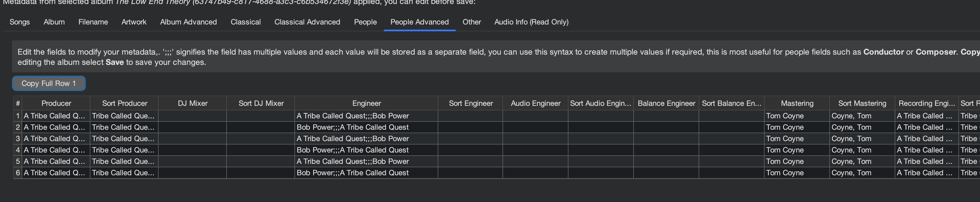980x202 pixels.
Task: Click row 2 Engineer cell 'Bob Power;;;A Tribe Called Quest'
Action: pos(366,127)
